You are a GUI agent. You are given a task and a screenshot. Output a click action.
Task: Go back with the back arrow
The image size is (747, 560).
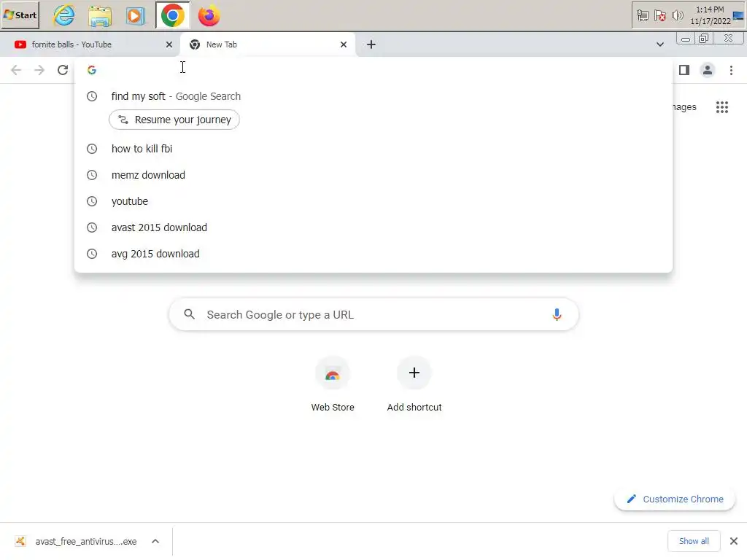pyautogui.click(x=16, y=70)
